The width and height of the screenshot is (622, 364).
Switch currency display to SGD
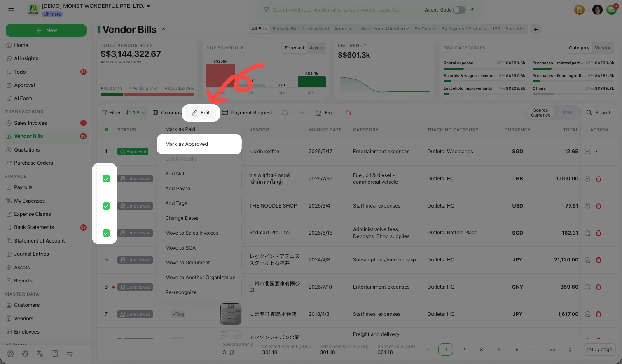[567, 113]
